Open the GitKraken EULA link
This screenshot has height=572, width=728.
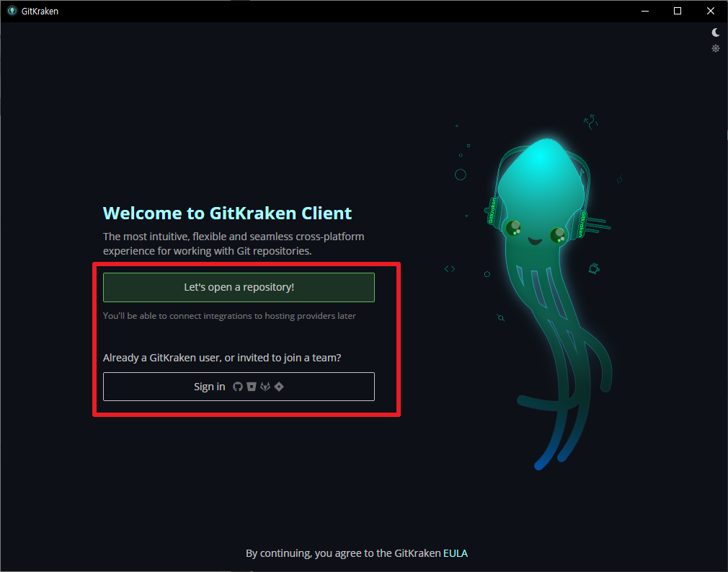[x=455, y=553]
